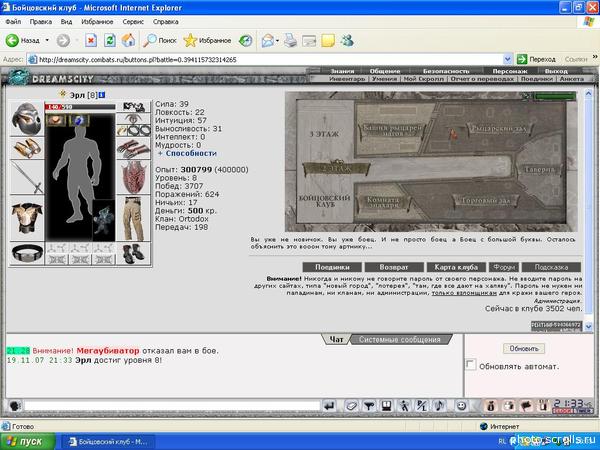Click the flag icon in bottom right bar
The image size is (600, 450).
point(526,406)
